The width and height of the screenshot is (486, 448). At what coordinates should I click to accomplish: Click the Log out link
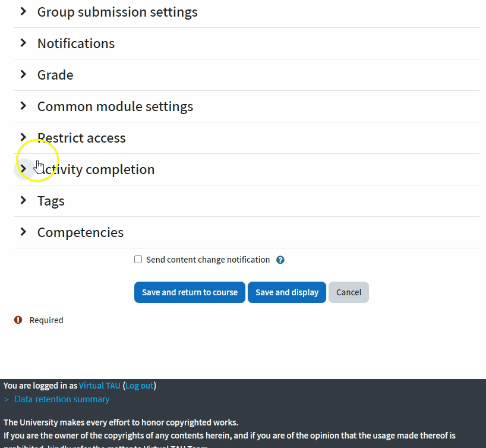coord(140,386)
